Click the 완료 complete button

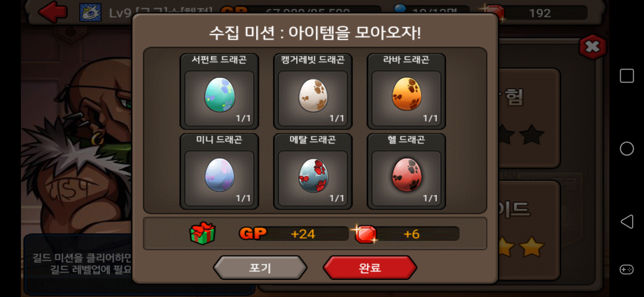click(370, 268)
